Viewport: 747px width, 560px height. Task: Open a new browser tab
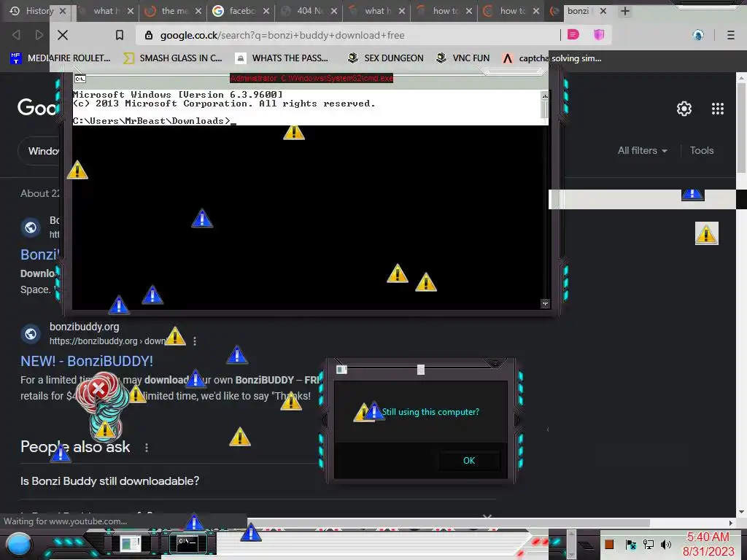tap(625, 10)
